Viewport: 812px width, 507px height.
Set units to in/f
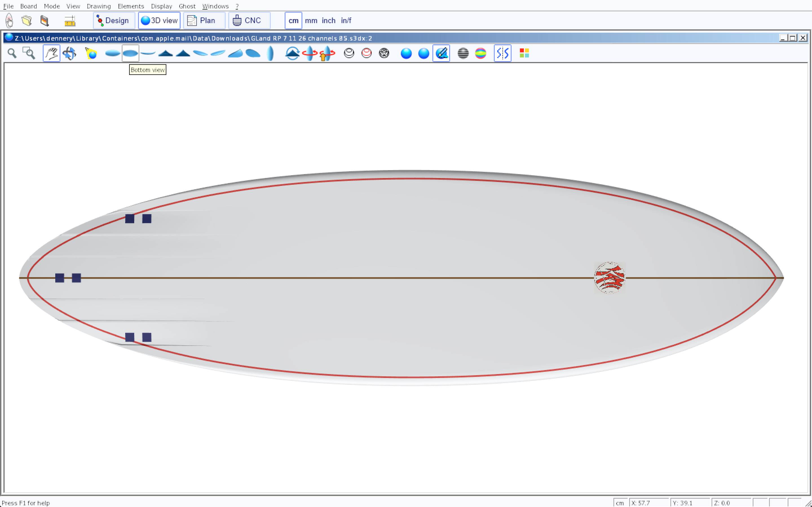point(346,21)
